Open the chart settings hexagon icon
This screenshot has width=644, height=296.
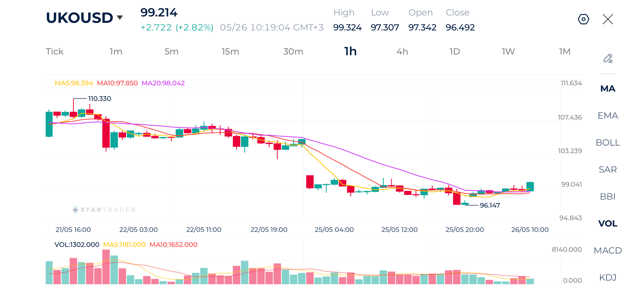coord(583,19)
